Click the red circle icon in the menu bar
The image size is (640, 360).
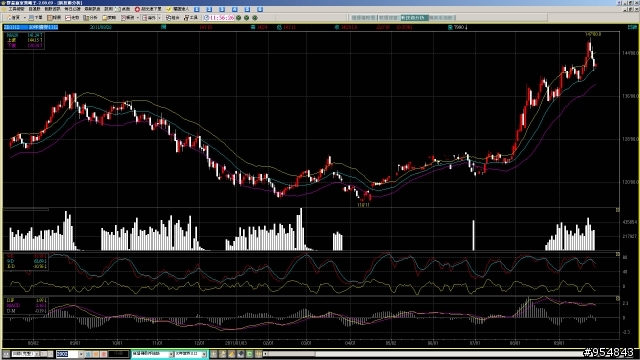[137, 9]
